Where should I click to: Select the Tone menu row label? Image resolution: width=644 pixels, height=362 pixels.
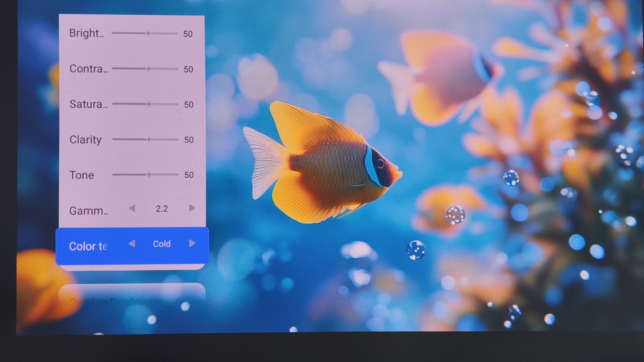pyautogui.click(x=82, y=175)
